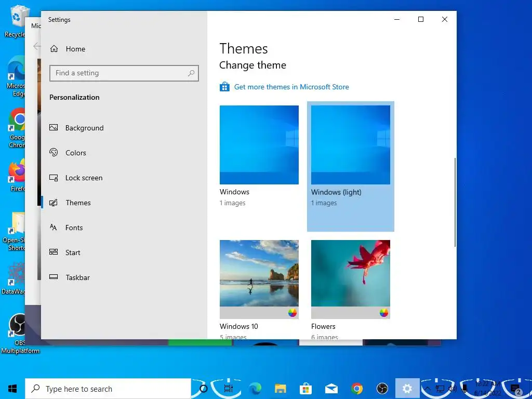Apply the Windows theme thumbnail
Image resolution: width=532 pixels, height=399 pixels.
click(259, 145)
